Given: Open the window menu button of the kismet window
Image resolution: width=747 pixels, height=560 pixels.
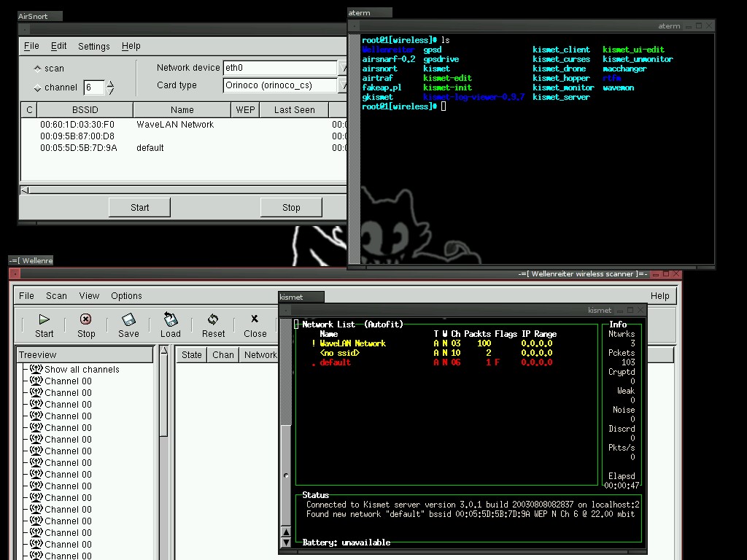Looking at the screenshot, I should point(285,311).
